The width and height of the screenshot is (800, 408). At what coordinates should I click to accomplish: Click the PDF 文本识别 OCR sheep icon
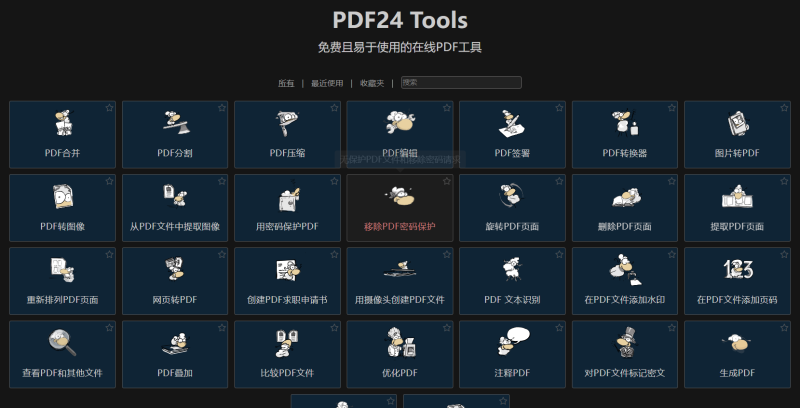click(512, 269)
